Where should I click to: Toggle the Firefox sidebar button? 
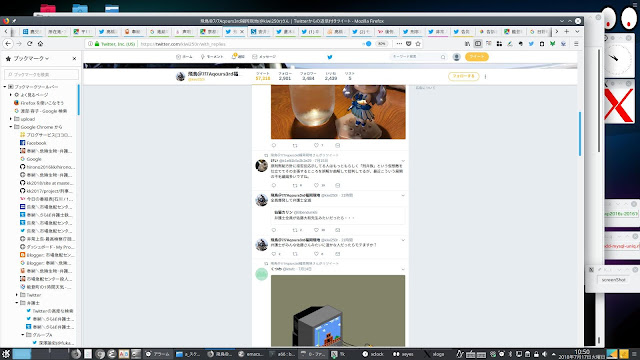[478, 44]
